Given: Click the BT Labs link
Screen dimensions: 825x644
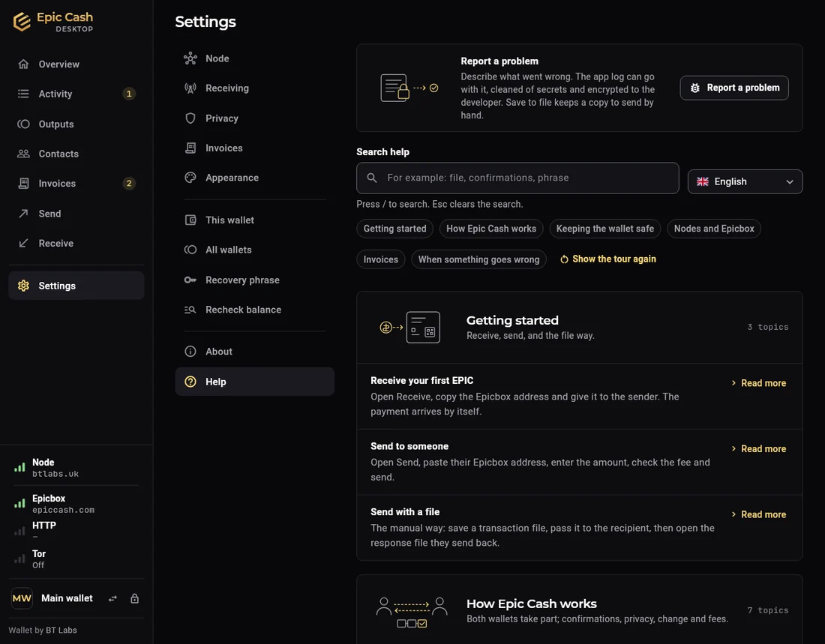Looking at the screenshot, I should coord(61,631).
